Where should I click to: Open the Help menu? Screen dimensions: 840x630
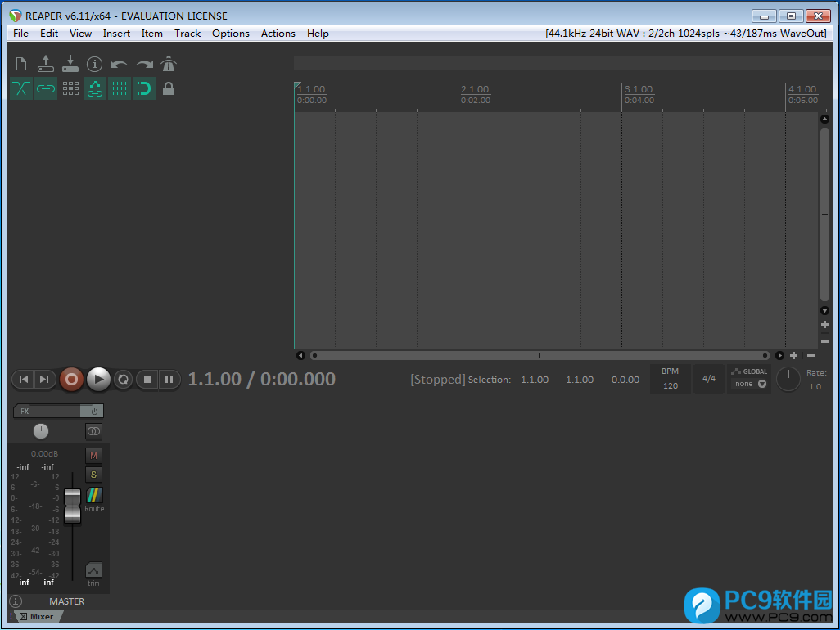click(x=318, y=34)
